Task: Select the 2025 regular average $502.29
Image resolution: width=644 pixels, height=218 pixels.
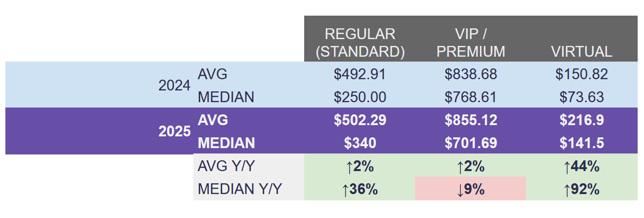Action: coord(360,120)
